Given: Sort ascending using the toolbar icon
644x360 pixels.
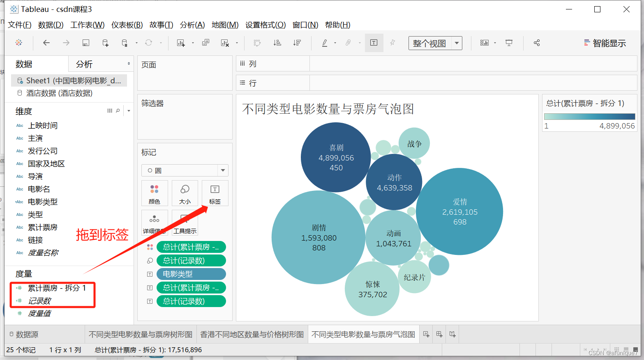Looking at the screenshot, I should point(277,43).
